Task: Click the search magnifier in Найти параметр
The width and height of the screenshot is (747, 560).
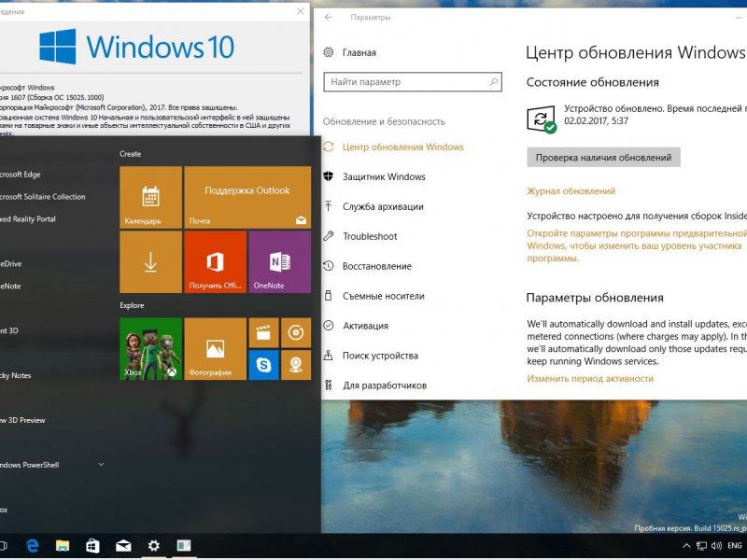Action: 494,82
